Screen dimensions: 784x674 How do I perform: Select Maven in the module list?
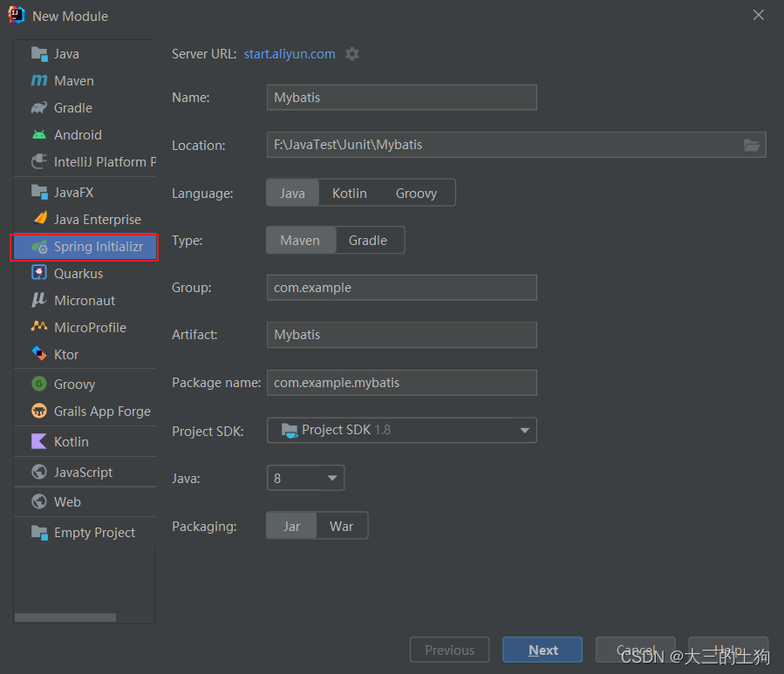(85, 80)
